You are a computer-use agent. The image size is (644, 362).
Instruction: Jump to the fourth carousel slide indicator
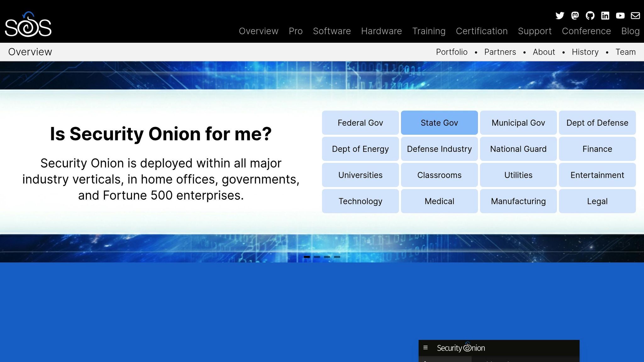pyautogui.click(x=337, y=257)
